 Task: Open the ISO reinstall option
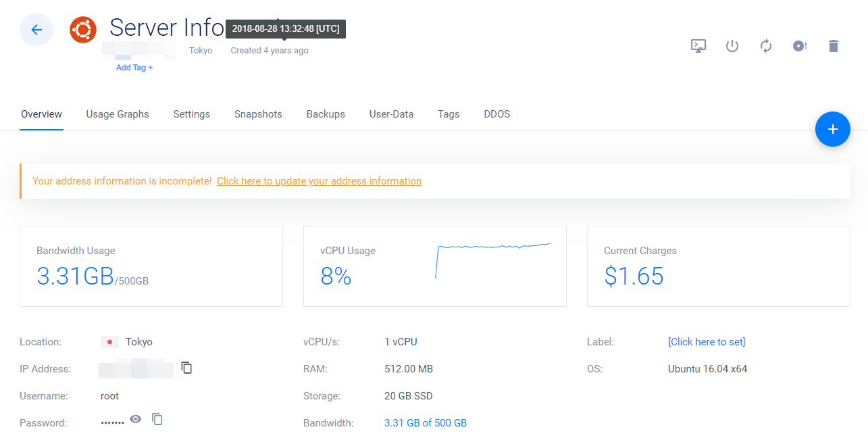click(x=799, y=45)
